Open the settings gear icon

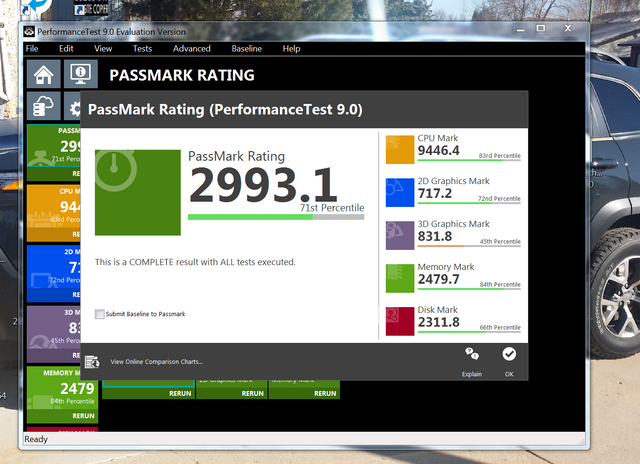73,106
